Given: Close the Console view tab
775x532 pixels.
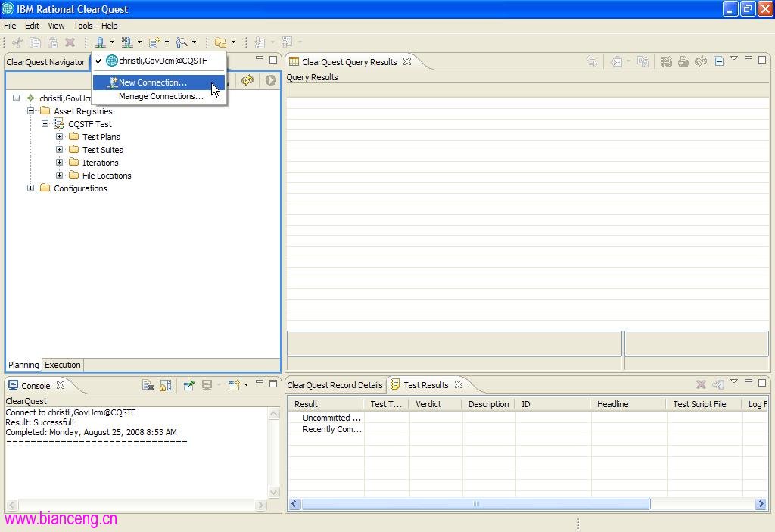Looking at the screenshot, I should pos(61,384).
